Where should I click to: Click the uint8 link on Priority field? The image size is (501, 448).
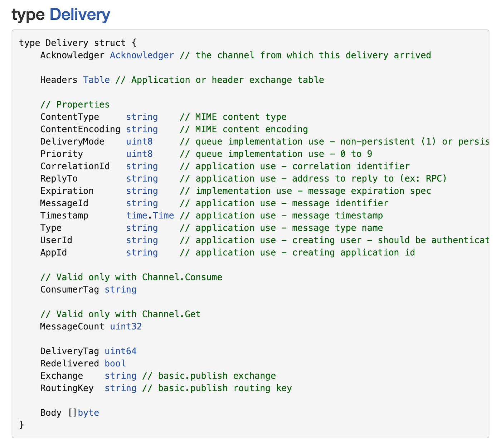pyautogui.click(x=139, y=154)
